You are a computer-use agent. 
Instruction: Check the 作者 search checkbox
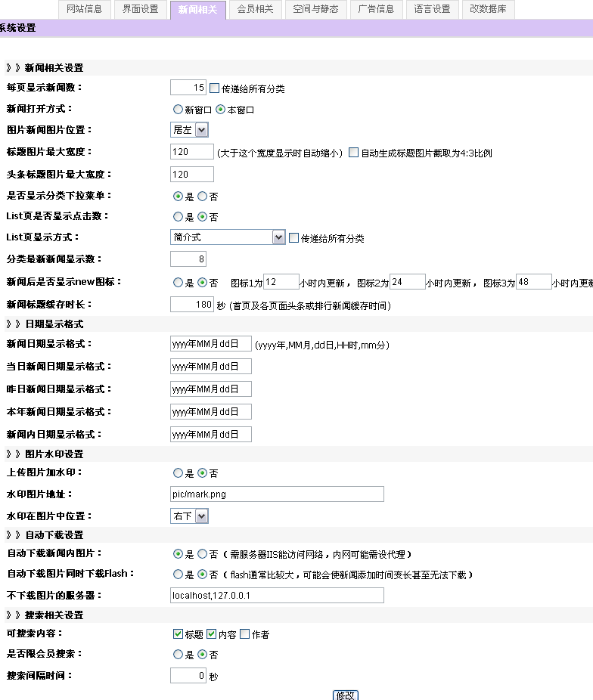(245, 634)
